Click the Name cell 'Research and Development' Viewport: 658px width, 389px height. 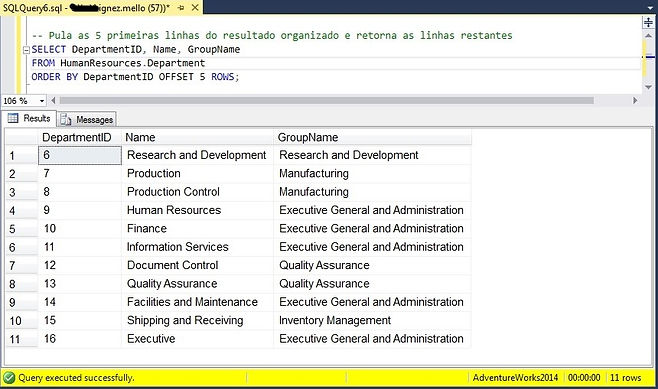point(197,155)
